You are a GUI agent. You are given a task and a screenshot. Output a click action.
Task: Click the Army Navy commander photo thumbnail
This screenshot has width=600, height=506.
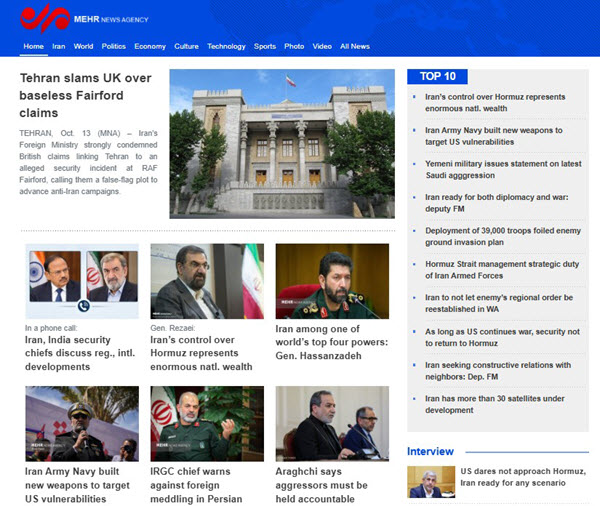pos(82,424)
